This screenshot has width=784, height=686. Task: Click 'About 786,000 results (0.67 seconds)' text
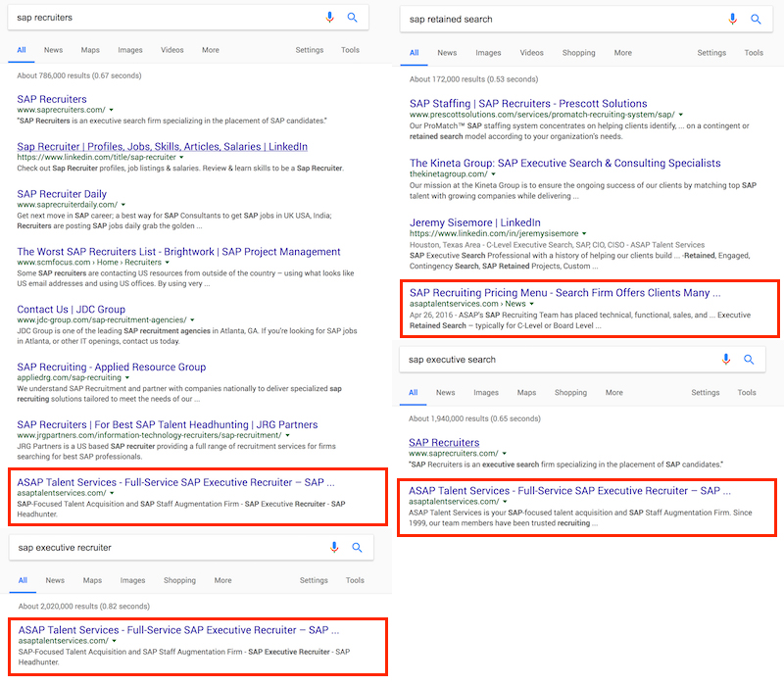[79, 75]
